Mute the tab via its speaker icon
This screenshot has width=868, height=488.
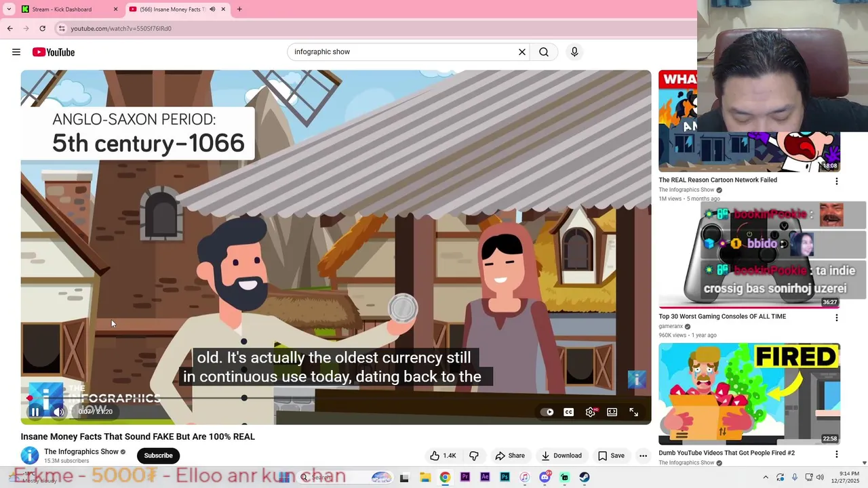212,9
